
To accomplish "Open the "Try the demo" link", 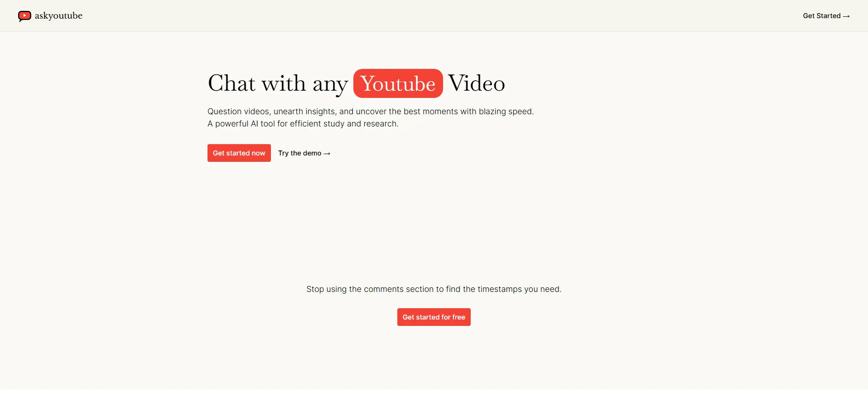I will click(299, 153).
